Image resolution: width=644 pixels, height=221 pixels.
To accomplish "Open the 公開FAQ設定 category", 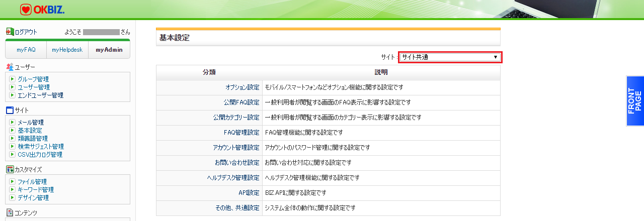I will point(242,102).
